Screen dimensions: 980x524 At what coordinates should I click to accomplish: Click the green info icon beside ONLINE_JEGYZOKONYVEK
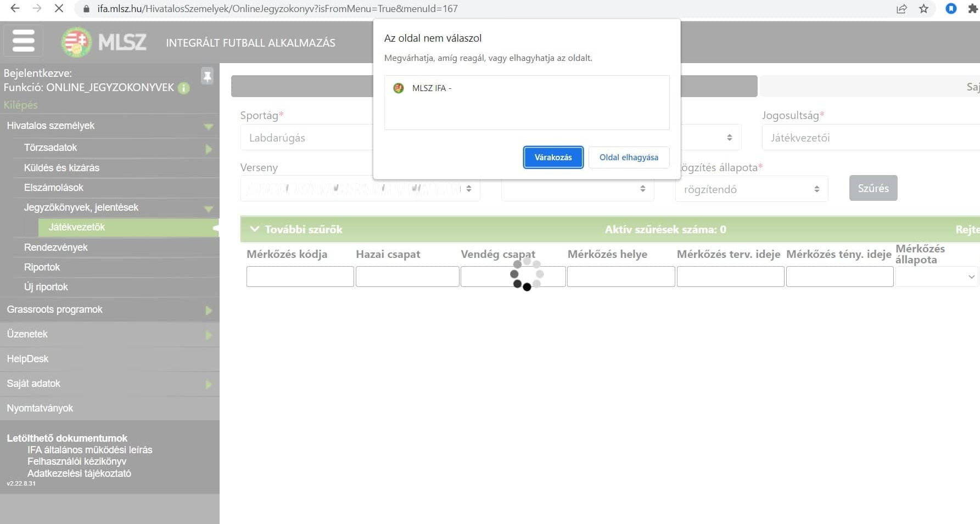point(184,88)
